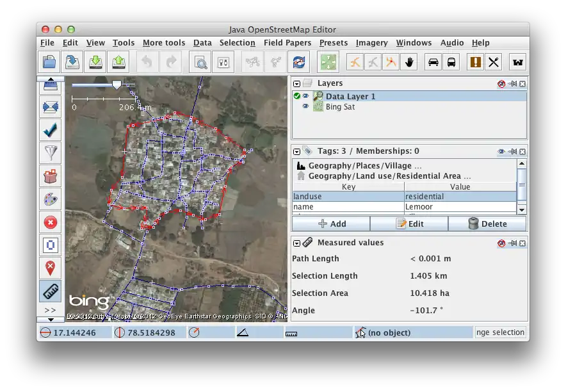This screenshot has width=566, height=392.
Task: Collapse the Layers panel header
Action: (296, 83)
